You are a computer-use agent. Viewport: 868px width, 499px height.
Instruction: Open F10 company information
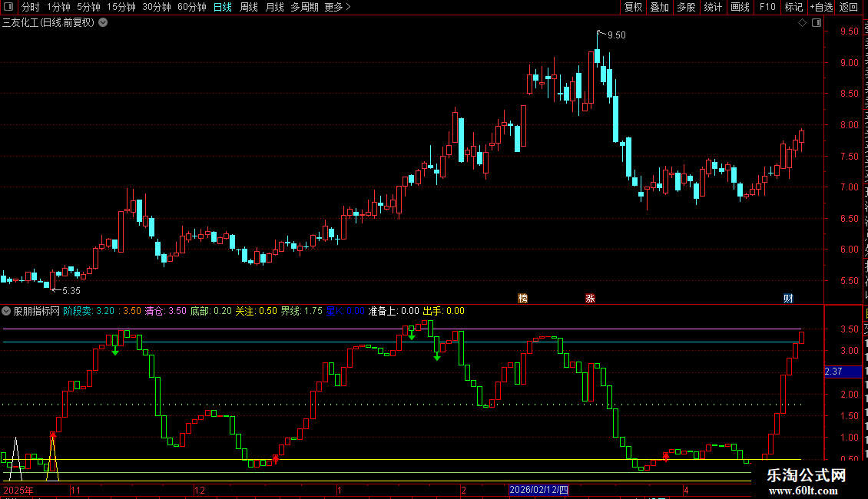click(x=767, y=7)
